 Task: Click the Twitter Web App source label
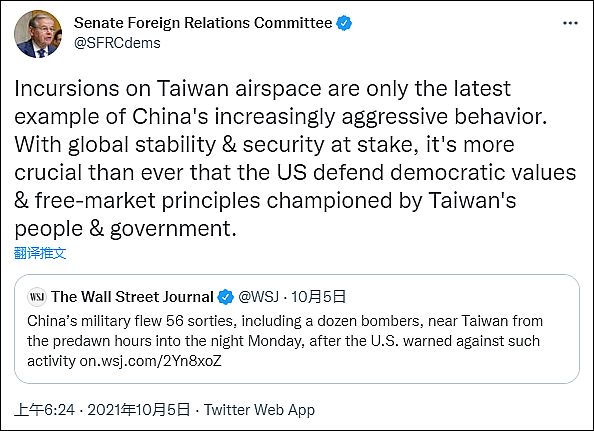259,410
